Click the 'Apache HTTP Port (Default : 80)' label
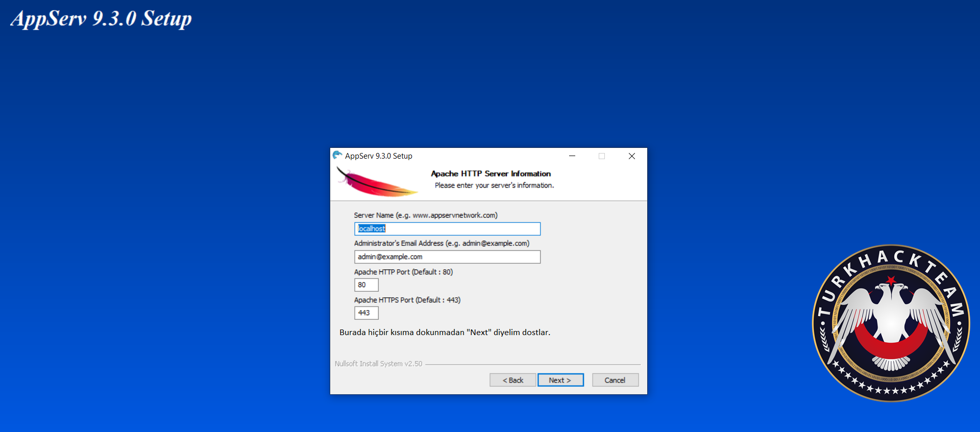The image size is (980, 432). [x=403, y=272]
